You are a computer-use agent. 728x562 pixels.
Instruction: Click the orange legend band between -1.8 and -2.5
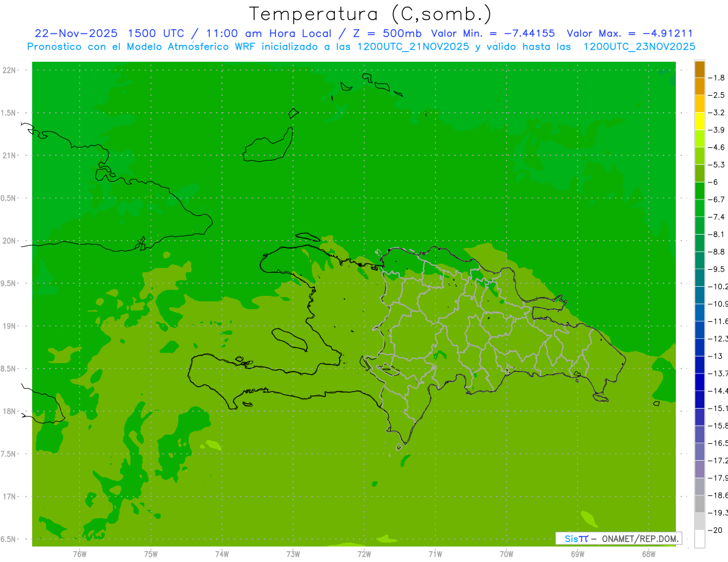[699, 86]
